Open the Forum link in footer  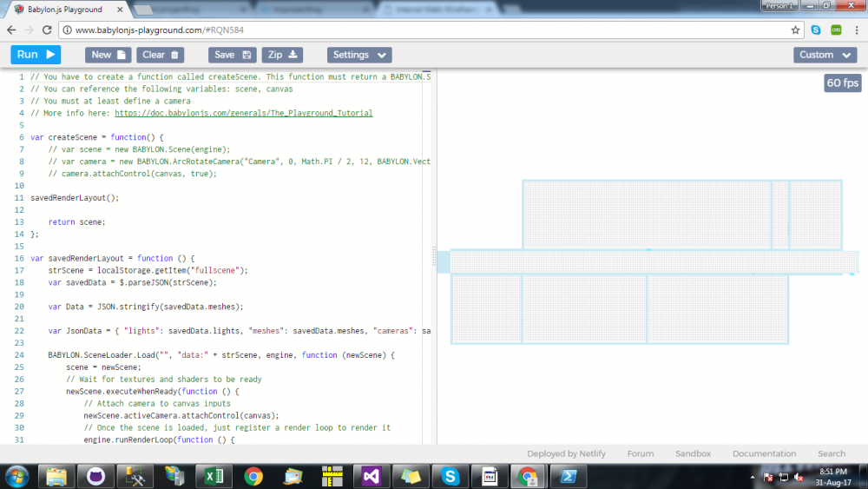click(x=641, y=453)
